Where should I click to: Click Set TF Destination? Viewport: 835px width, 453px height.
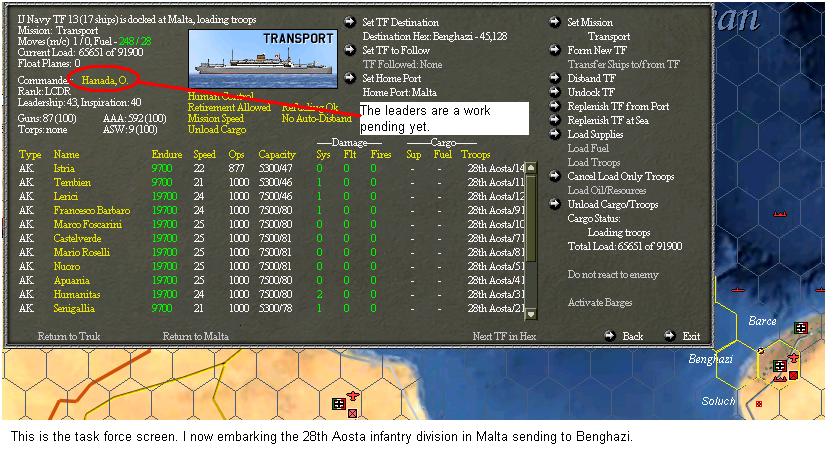tap(400, 22)
